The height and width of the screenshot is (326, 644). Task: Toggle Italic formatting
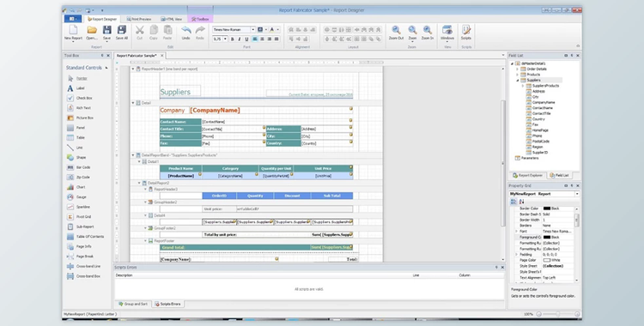click(240, 39)
